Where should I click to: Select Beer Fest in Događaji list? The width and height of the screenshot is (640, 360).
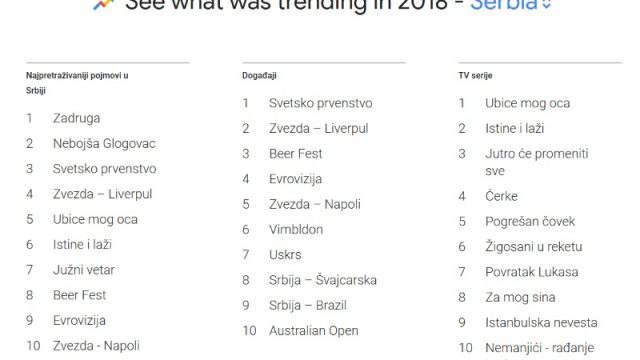(x=296, y=154)
